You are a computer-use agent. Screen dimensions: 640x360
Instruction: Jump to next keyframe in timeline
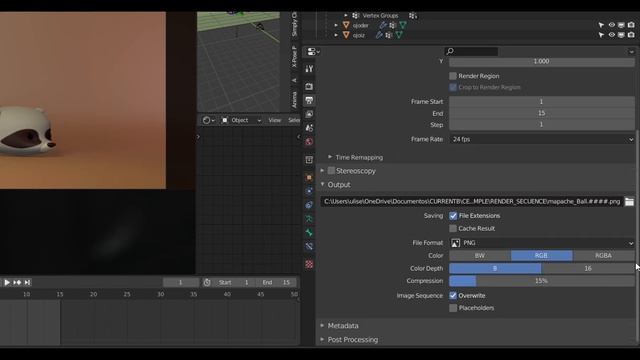pyautogui.click(x=17, y=282)
